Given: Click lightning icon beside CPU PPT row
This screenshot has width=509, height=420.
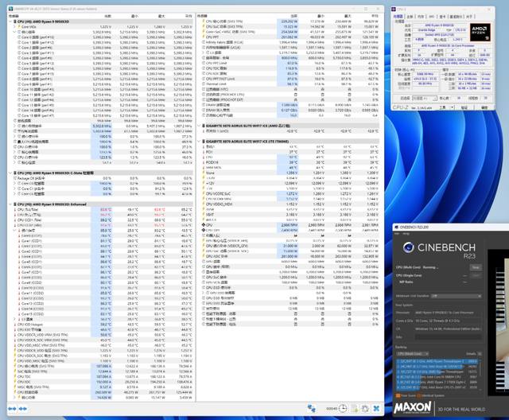Looking at the screenshot, I should [x=204, y=37].
